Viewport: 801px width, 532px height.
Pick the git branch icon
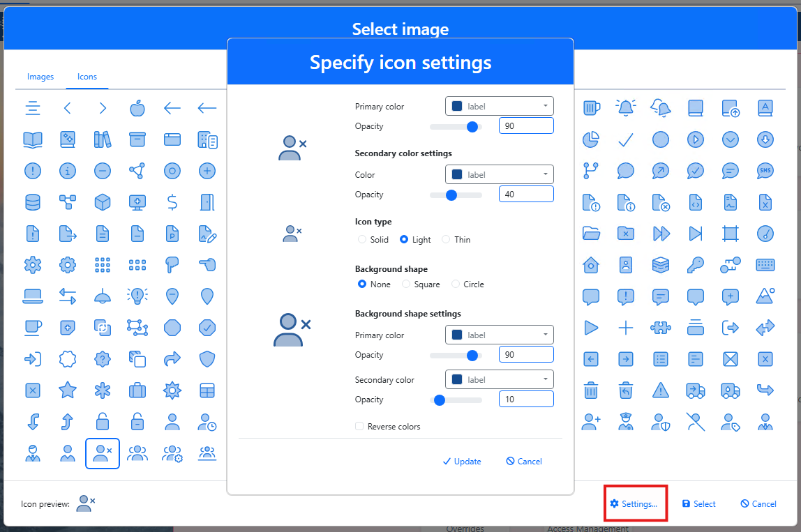590,171
